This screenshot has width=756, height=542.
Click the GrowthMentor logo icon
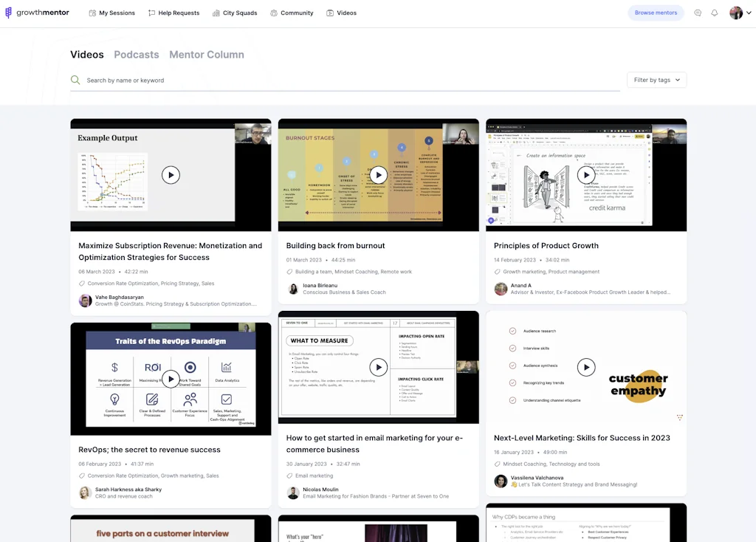point(9,12)
